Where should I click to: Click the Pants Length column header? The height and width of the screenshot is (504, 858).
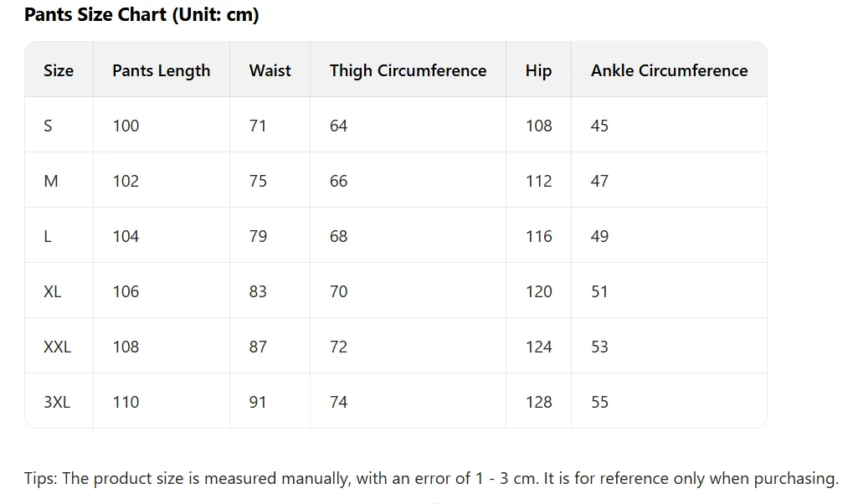(162, 70)
